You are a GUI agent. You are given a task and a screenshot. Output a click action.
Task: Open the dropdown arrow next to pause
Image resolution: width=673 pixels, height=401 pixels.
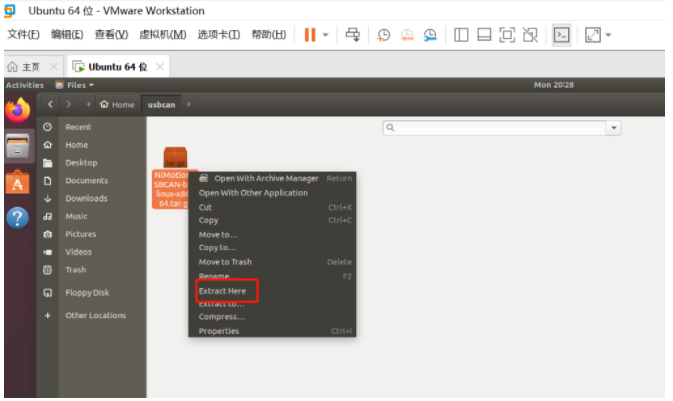click(x=325, y=35)
